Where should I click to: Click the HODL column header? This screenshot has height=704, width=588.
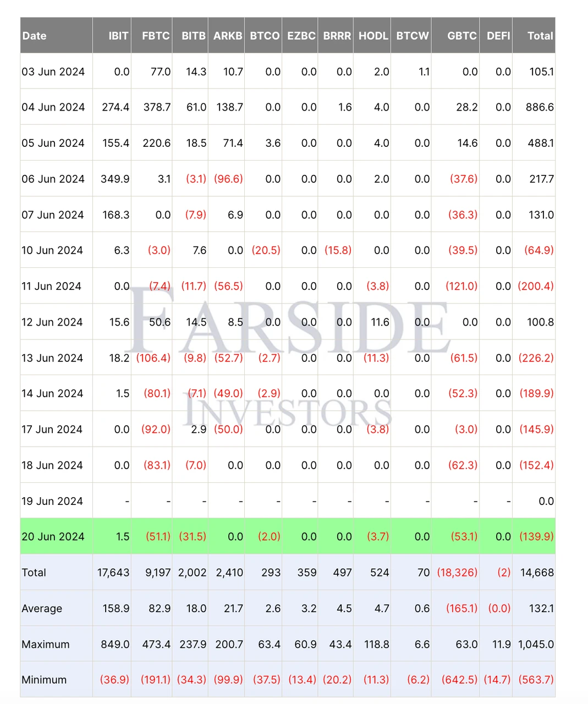click(373, 36)
